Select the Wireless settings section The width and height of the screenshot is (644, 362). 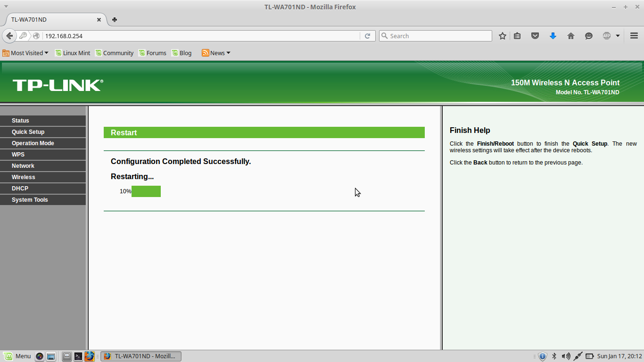(23, 177)
